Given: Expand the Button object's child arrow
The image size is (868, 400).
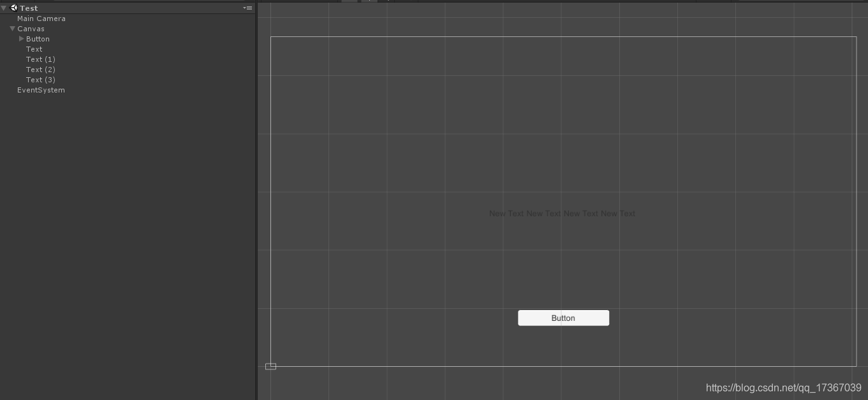Looking at the screenshot, I should click(x=21, y=39).
